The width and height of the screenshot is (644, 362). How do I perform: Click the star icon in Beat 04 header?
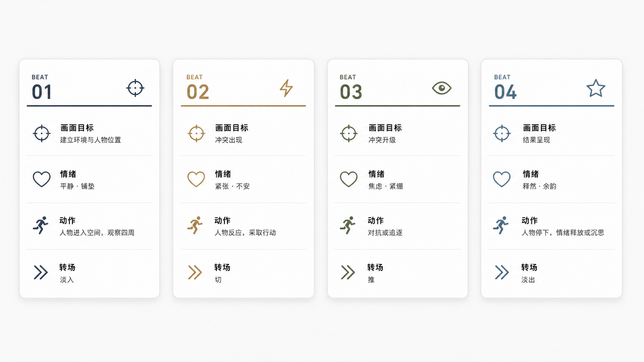(x=596, y=88)
